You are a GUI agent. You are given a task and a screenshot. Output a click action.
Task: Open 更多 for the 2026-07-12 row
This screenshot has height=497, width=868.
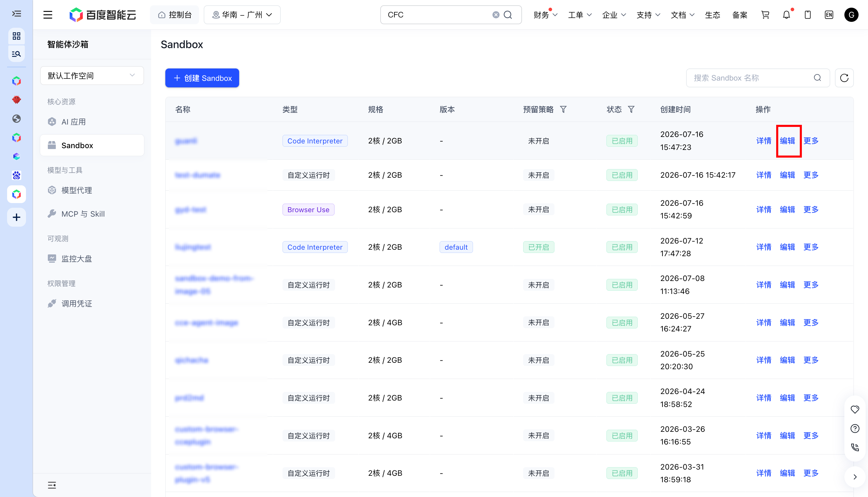[x=811, y=247]
